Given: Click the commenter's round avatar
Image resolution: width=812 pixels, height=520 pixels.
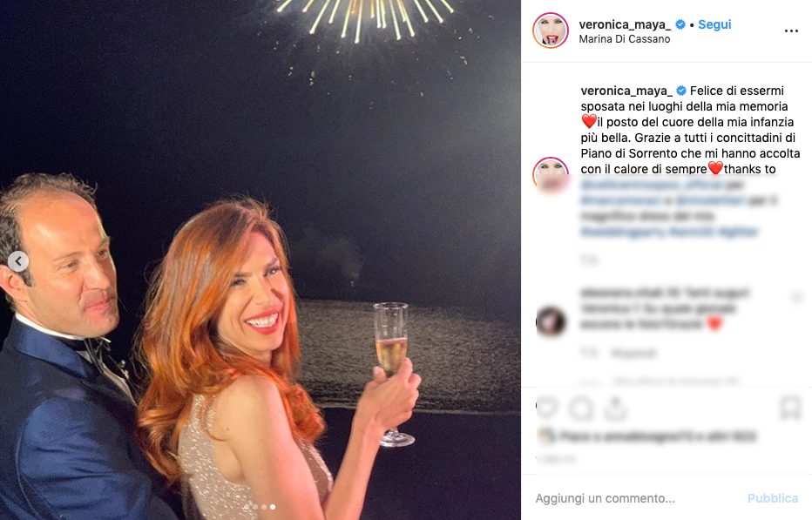Looking at the screenshot, I should (551, 321).
